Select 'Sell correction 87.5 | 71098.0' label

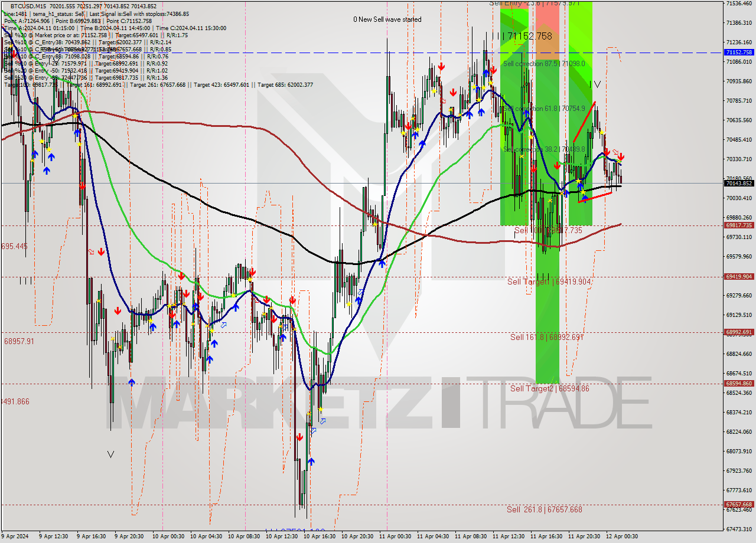point(544,64)
